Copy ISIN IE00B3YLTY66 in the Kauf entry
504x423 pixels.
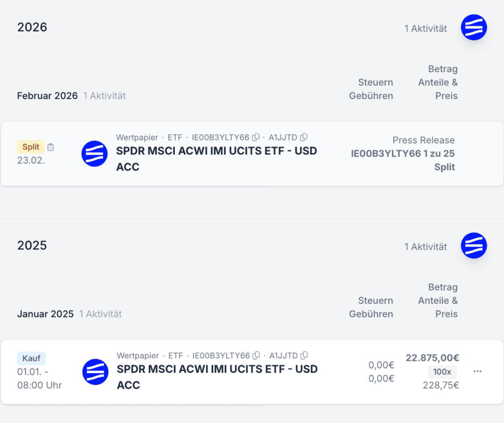point(256,356)
